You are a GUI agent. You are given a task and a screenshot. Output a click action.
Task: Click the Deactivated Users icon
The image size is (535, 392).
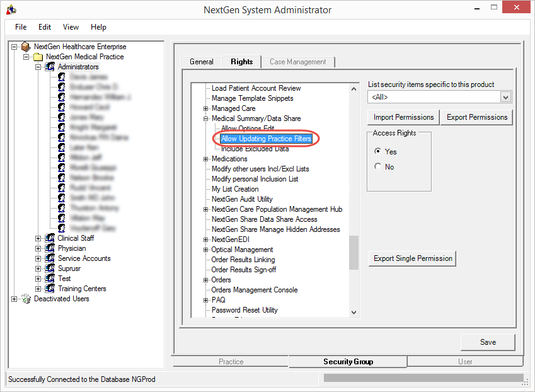click(26, 299)
